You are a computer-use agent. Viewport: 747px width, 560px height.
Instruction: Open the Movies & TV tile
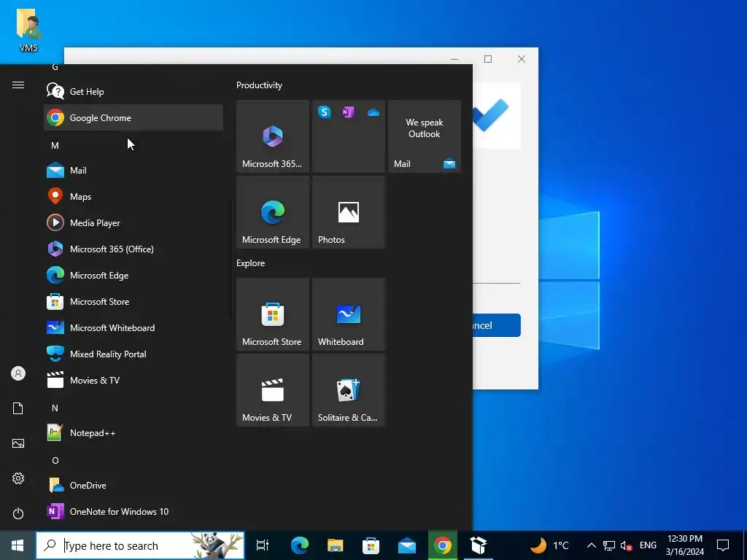(x=273, y=390)
